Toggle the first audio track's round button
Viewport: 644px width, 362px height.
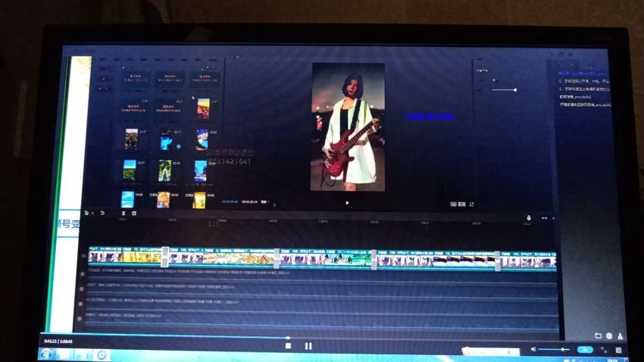coord(82,273)
